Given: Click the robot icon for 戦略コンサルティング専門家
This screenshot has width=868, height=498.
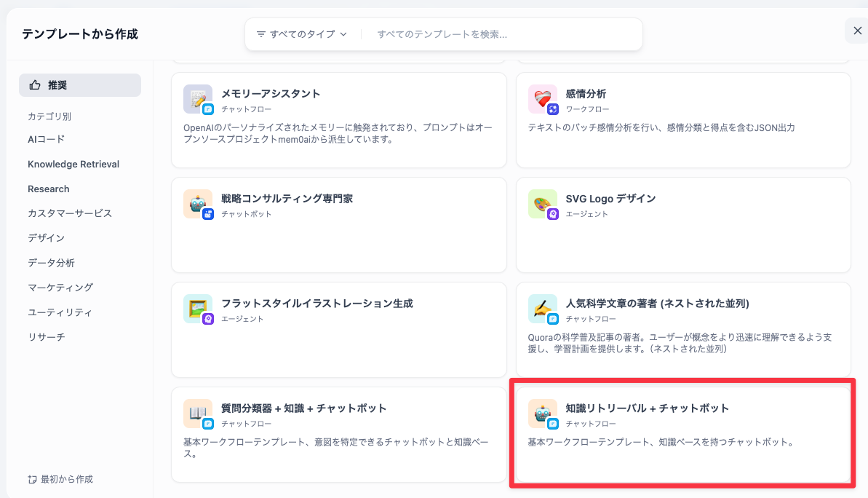Looking at the screenshot, I should click(x=197, y=204).
